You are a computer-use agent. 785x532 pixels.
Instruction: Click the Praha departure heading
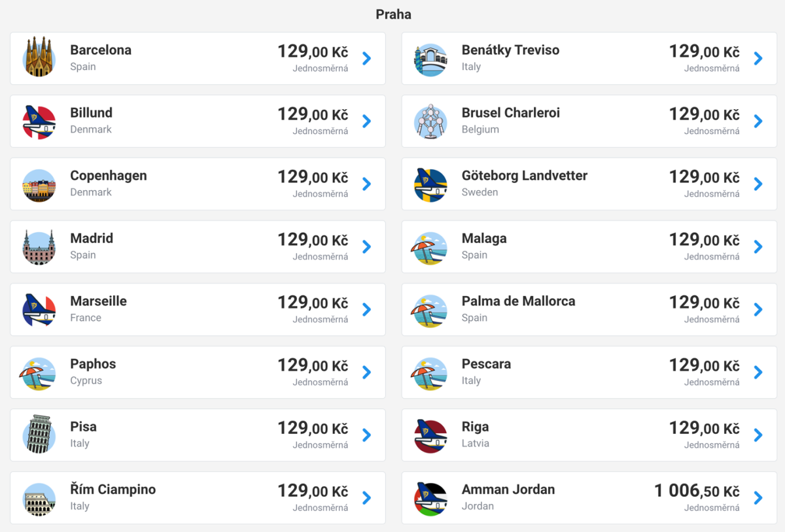pyautogui.click(x=393, y=14)
